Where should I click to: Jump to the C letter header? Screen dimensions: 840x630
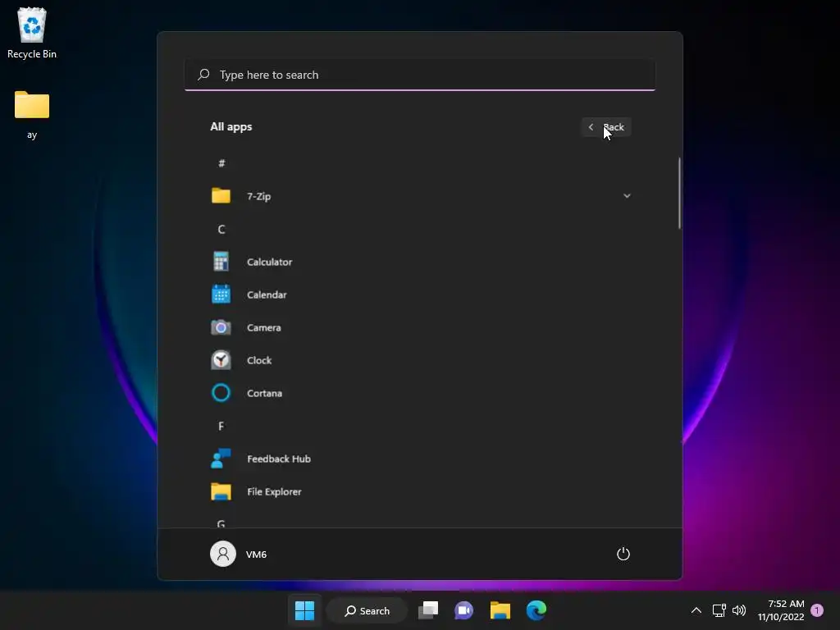(x=221, y=230)
